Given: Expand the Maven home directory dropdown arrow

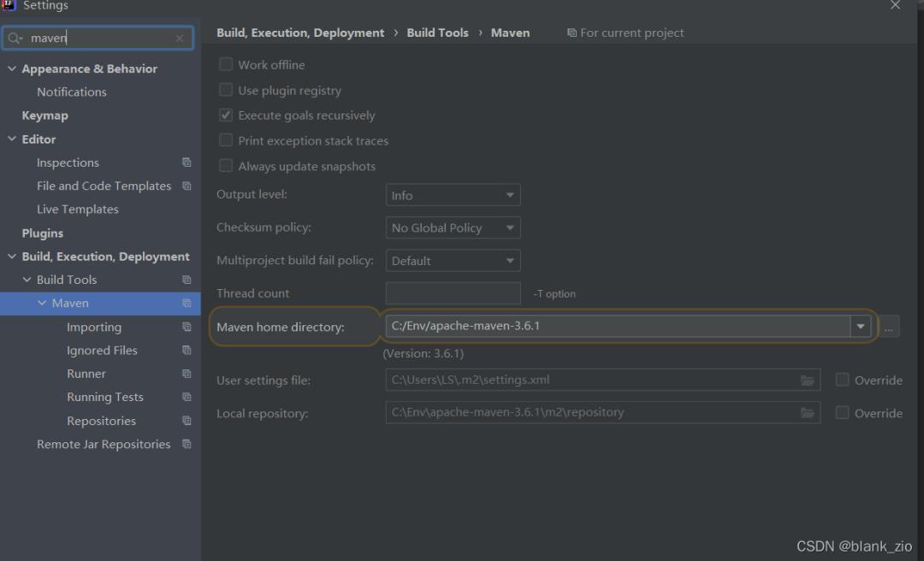Looking at the screenshot, I should (861, 326).
